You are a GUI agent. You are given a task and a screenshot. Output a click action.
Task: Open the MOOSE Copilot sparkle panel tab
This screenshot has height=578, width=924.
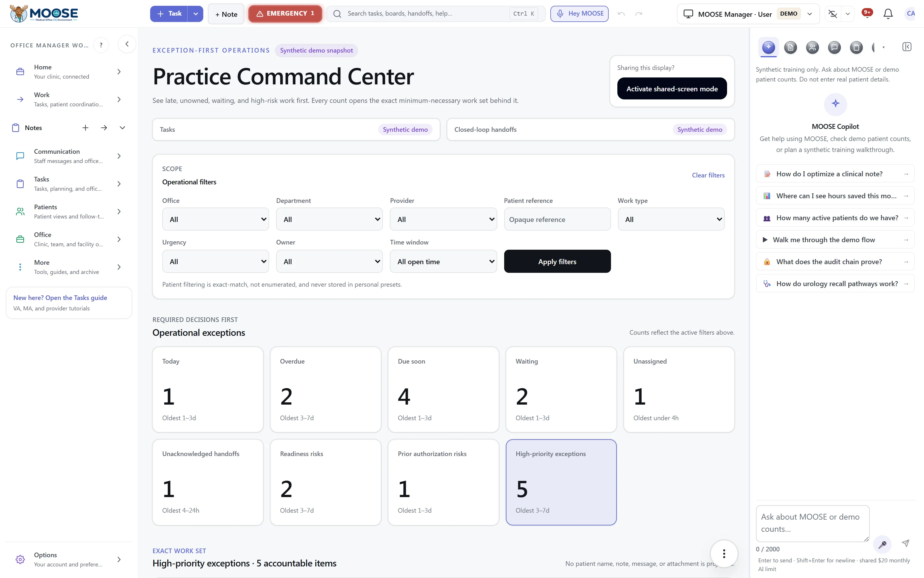768,47
